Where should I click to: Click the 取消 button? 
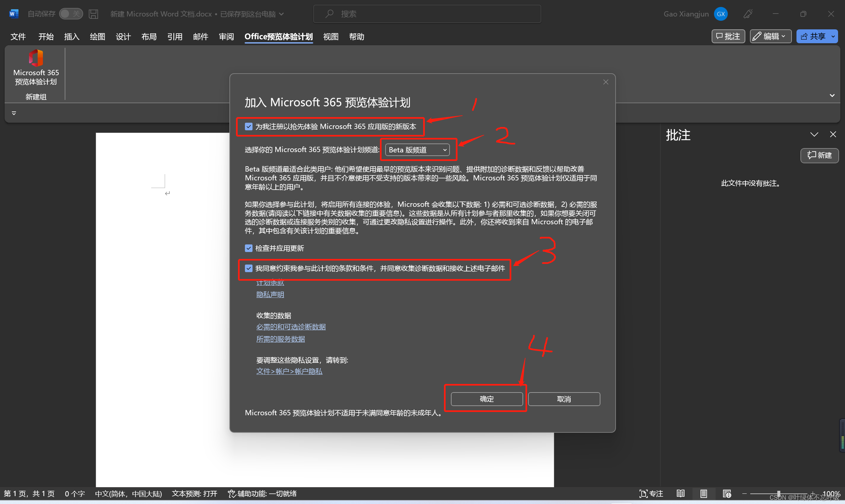564,399
